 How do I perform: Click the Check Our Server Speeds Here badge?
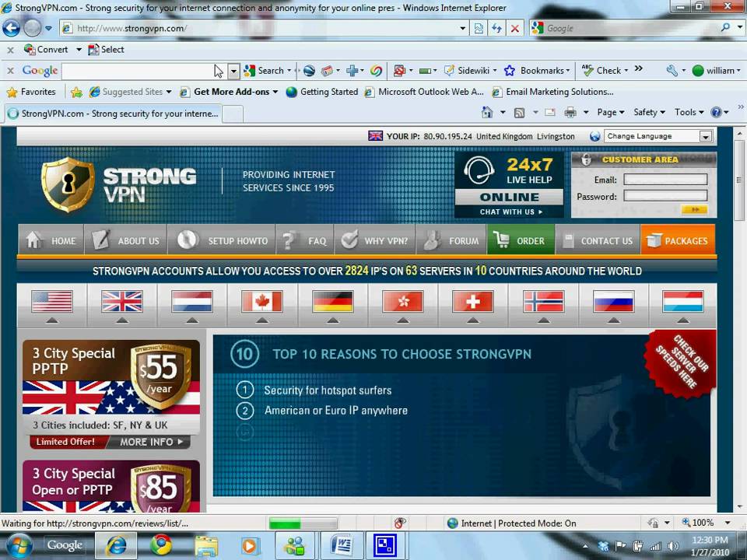pyautogui.click(x=682, y=366)
